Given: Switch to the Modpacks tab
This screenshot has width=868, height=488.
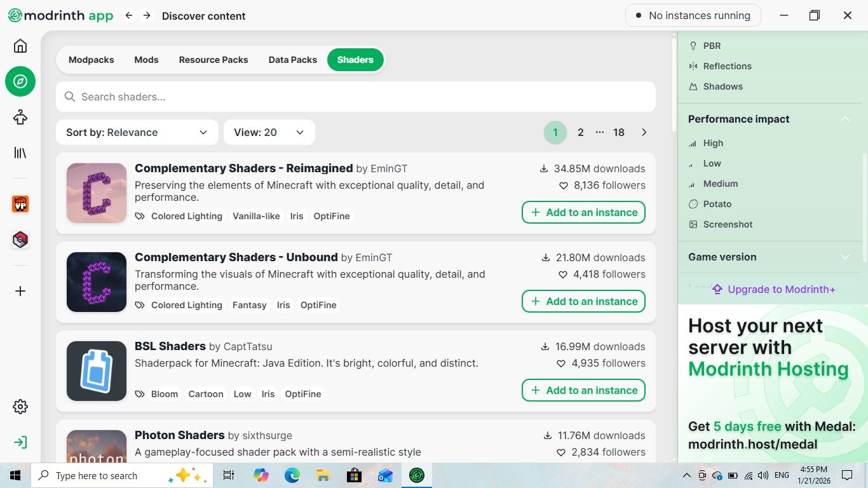Looking at the screenshot, I should pyautogui.click(x=91, y=60).
